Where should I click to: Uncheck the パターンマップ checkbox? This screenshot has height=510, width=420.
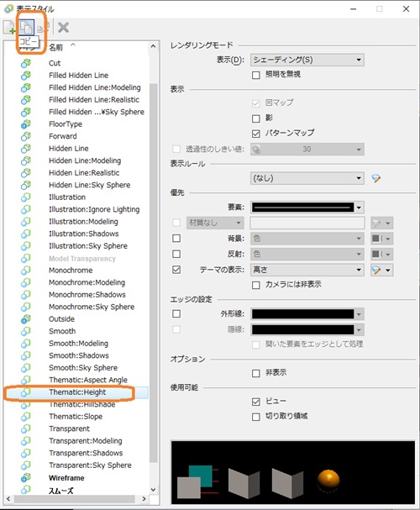click(x=256, y=134)
